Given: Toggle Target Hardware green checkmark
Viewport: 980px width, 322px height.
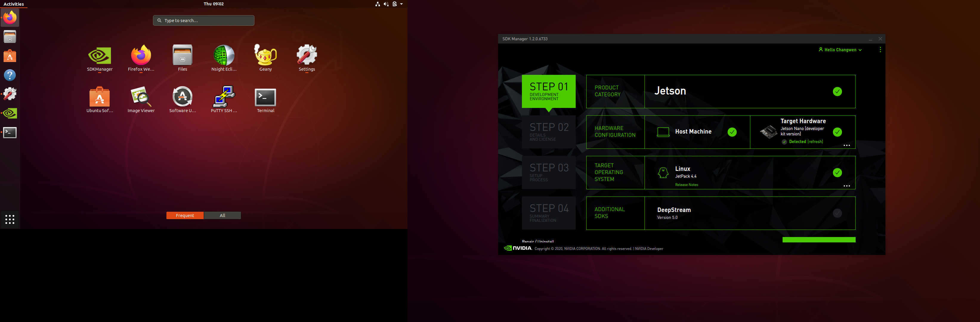Looking at the screenshot, I should pyautogui.click(x=837, y=132).
